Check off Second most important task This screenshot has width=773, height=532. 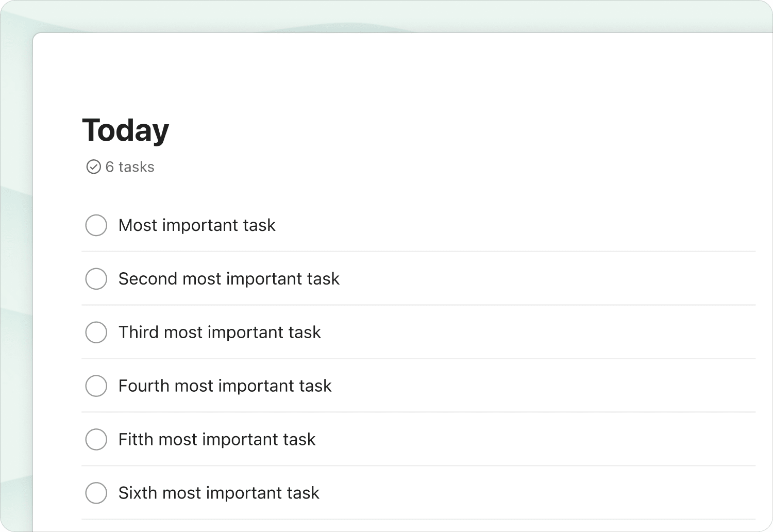click(96, 279)
